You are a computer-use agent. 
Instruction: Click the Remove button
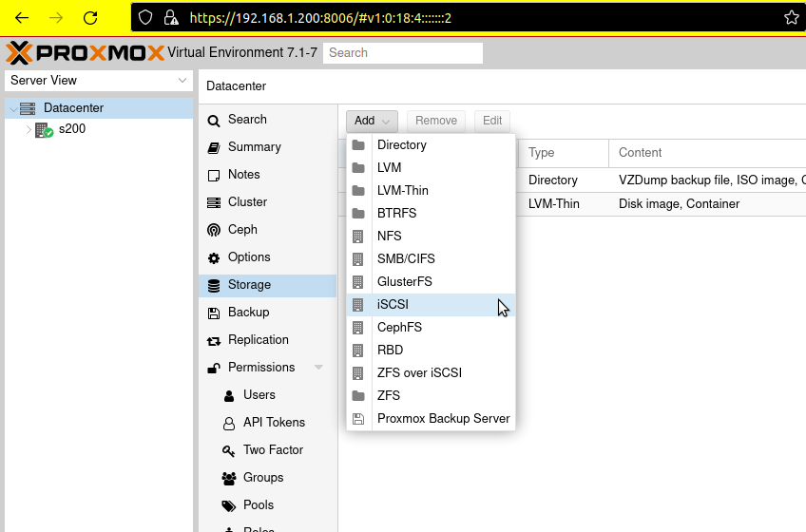(436, 121)
